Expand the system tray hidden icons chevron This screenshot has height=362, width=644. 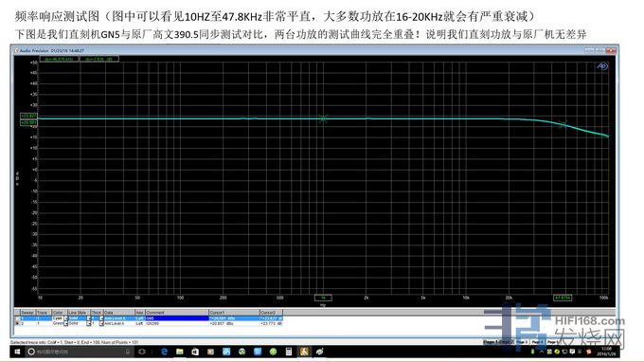pos(541,352)
